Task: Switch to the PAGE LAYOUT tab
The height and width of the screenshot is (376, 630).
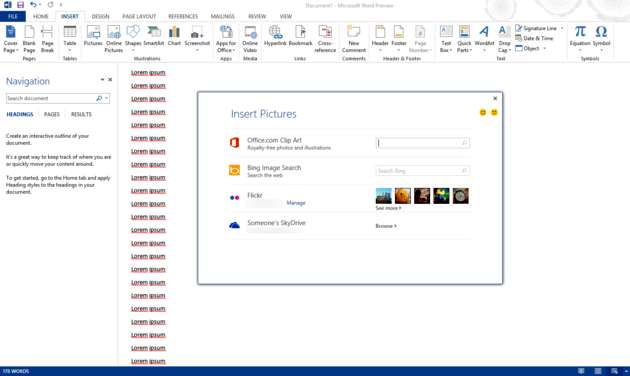Action: [139, 16]
